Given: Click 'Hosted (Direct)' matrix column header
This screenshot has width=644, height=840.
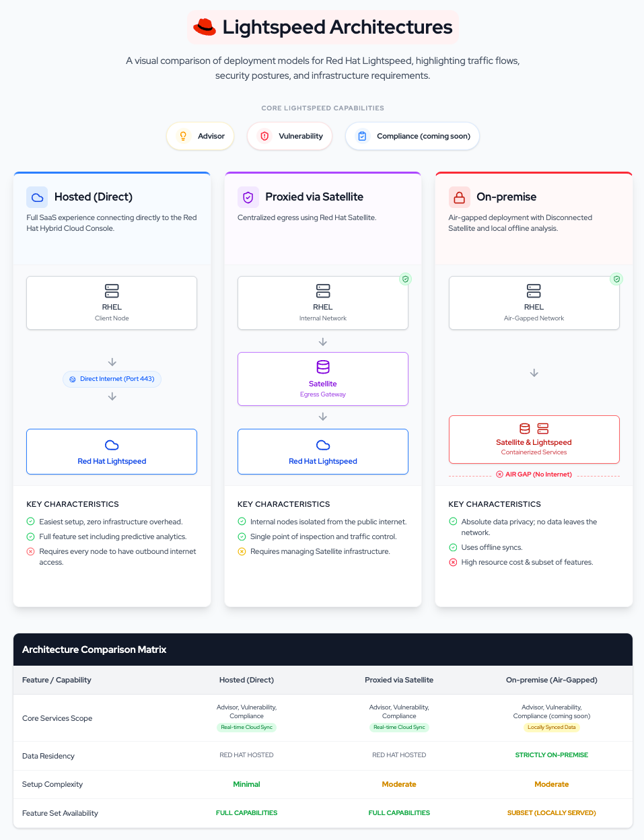Looking at the screenshot, I should (246, 680).
